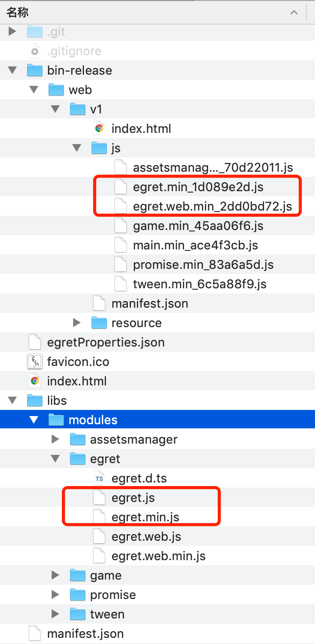Collapse the modules folder triangle

pos(34,420)
